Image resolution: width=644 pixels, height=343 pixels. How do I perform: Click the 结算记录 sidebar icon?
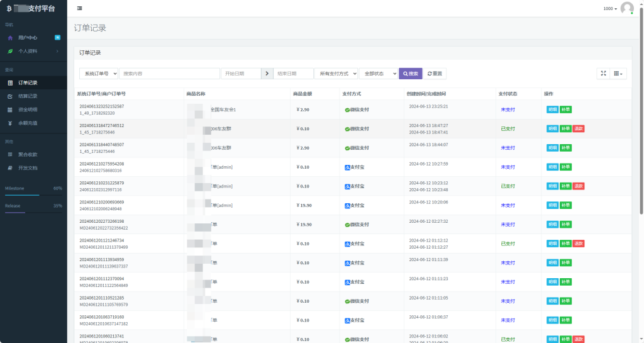tap(10, 96)
